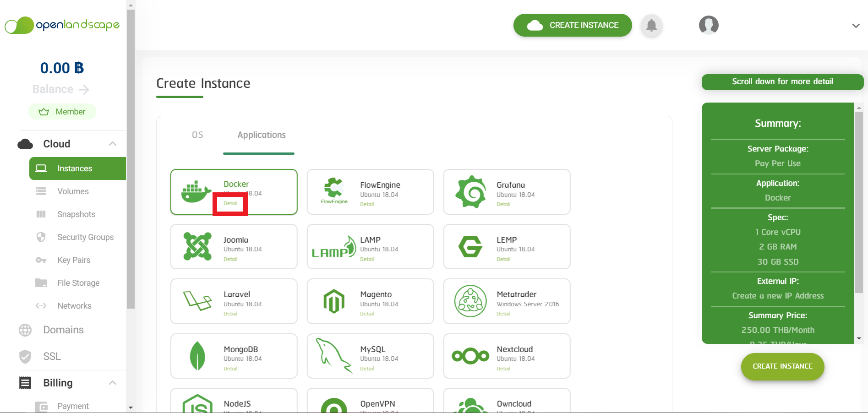Screen dimensions: 868x413
Task: Click the top Create Instance cloud button
Action: pyautogui.click(x=573, y=25)
